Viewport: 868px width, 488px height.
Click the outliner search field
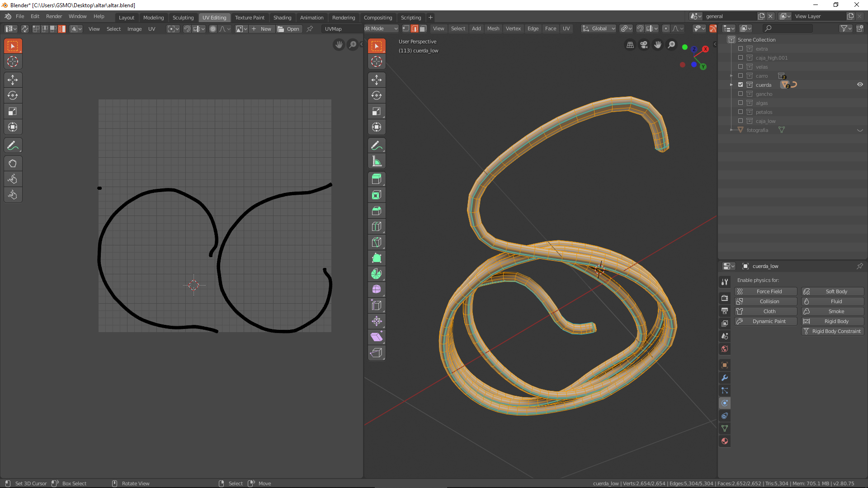click(788, 28)
